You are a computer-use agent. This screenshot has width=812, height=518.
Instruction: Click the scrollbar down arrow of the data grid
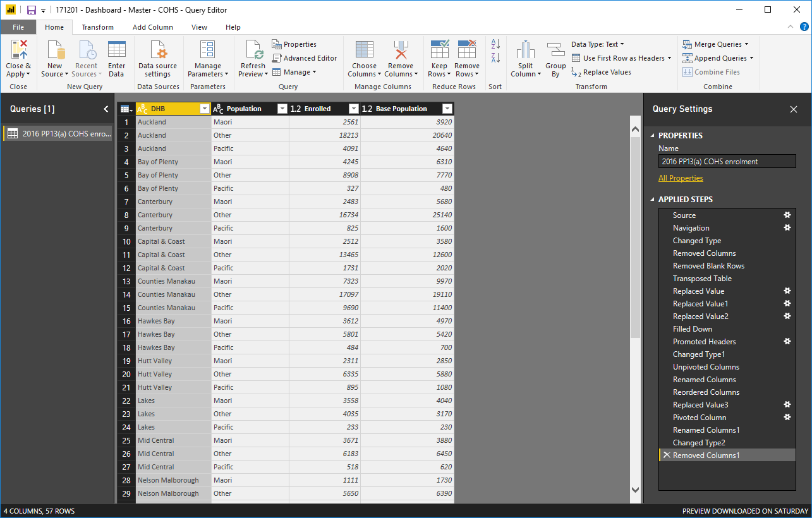click(636, 490)
